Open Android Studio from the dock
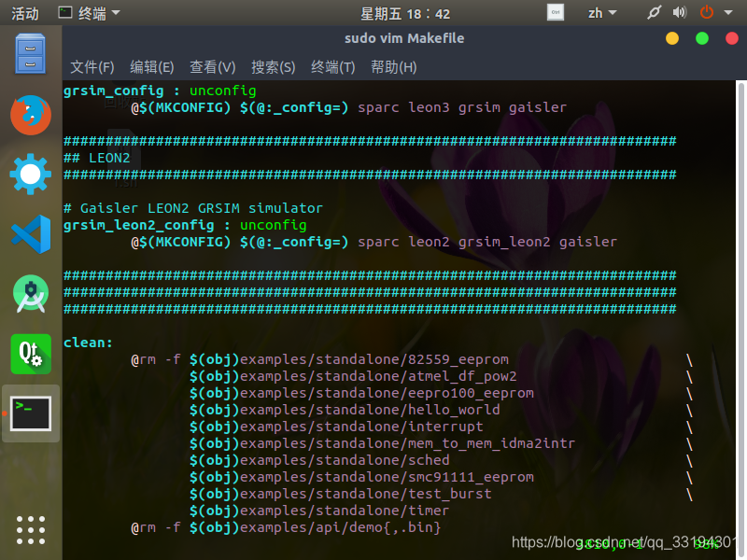The width and height of the screenshot is (747, 560). point(31,294)
